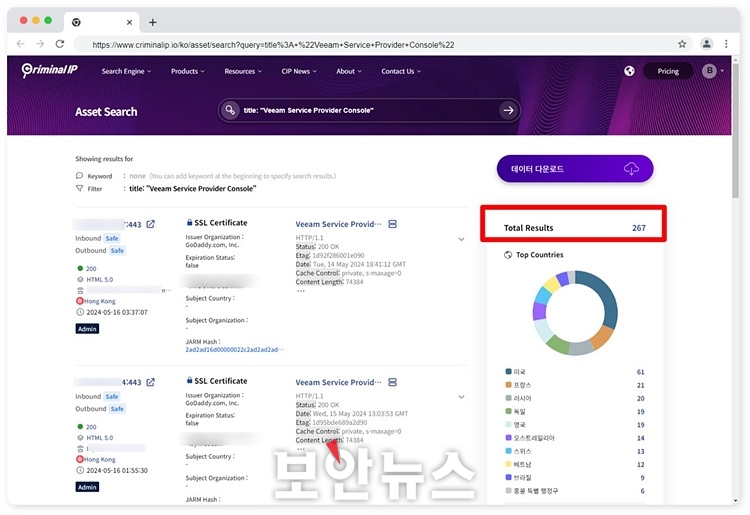
Task: Click the Top Countries globe icon
Action: 508,255
